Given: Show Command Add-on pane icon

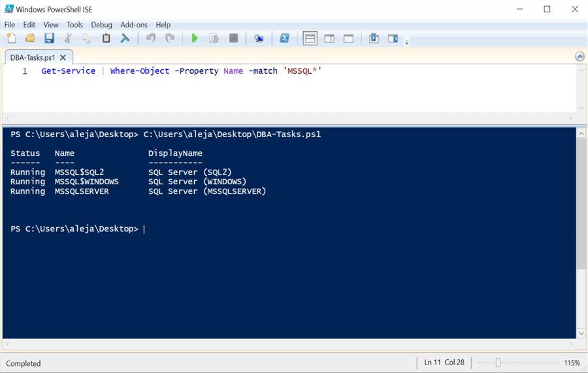Looking at the screenshot, I should point(393,39).
